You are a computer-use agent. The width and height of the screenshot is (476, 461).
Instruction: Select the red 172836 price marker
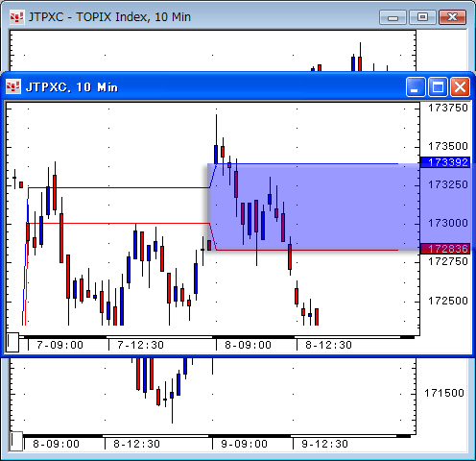[445, 249]
